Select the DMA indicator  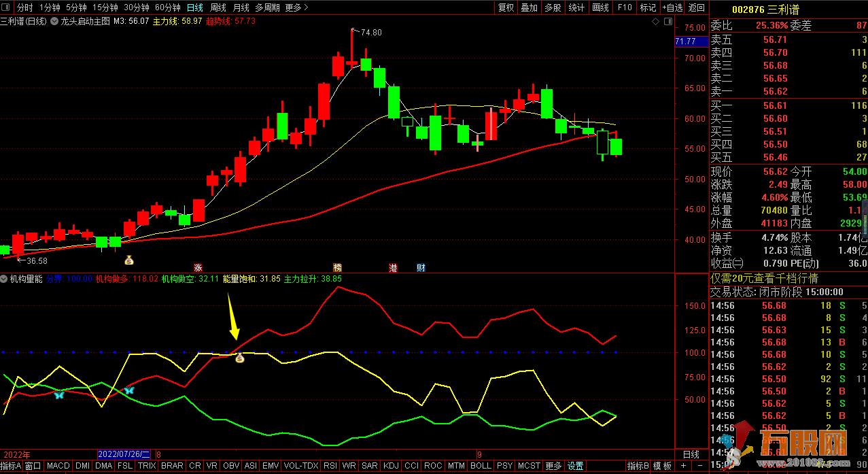103,466
